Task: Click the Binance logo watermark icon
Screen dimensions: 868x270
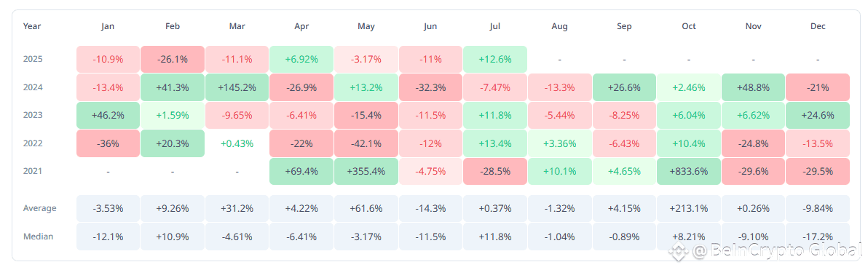Action: coord(678,252)
